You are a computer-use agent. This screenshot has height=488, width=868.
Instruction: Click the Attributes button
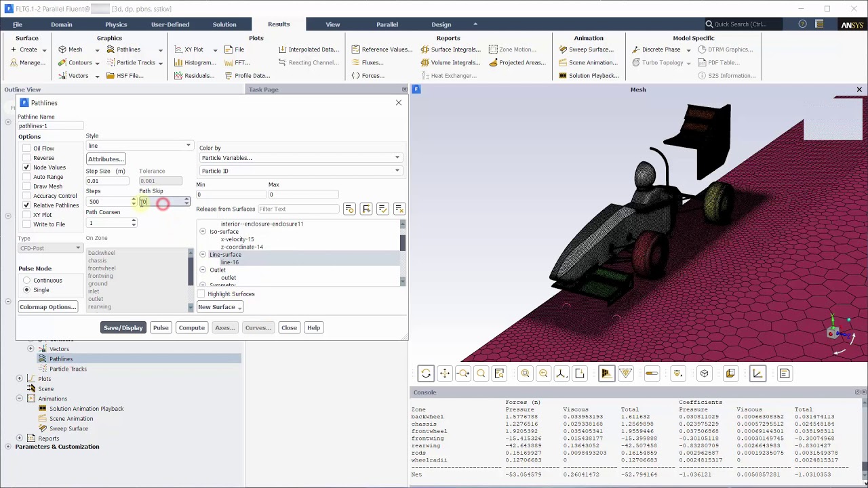pyautogui.click(x=106, y=159)
